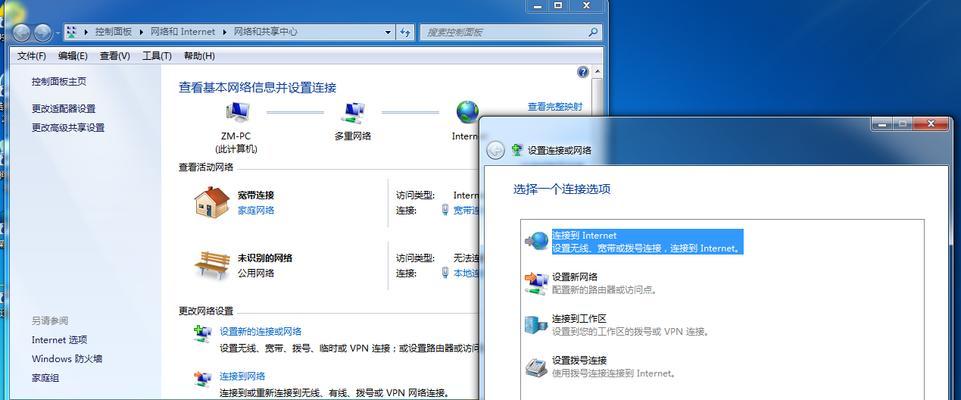The width and height of the screenshot is (961, 400).
Task: Open 更改高级共享设置 in the sidebar
Action: tap(68, 127)
